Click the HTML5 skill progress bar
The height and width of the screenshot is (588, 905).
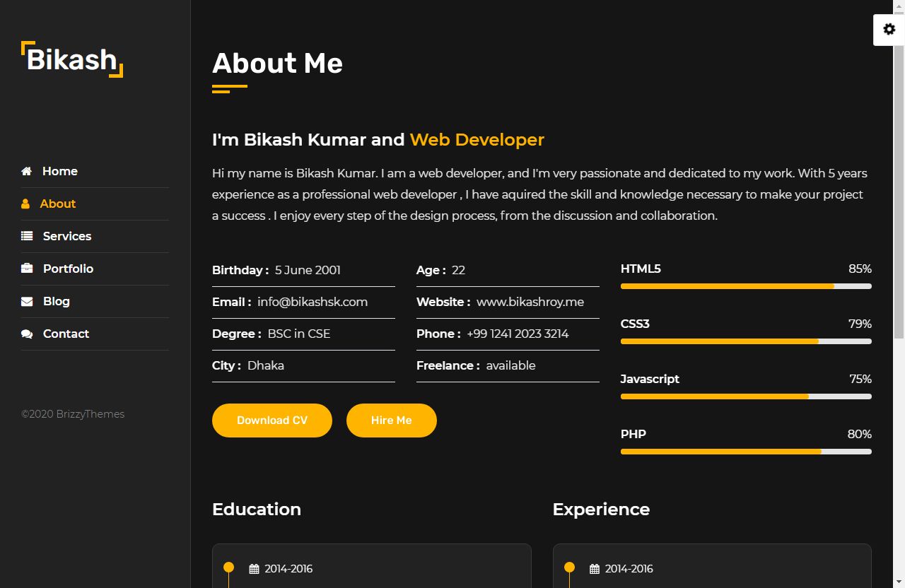(745, 286)
